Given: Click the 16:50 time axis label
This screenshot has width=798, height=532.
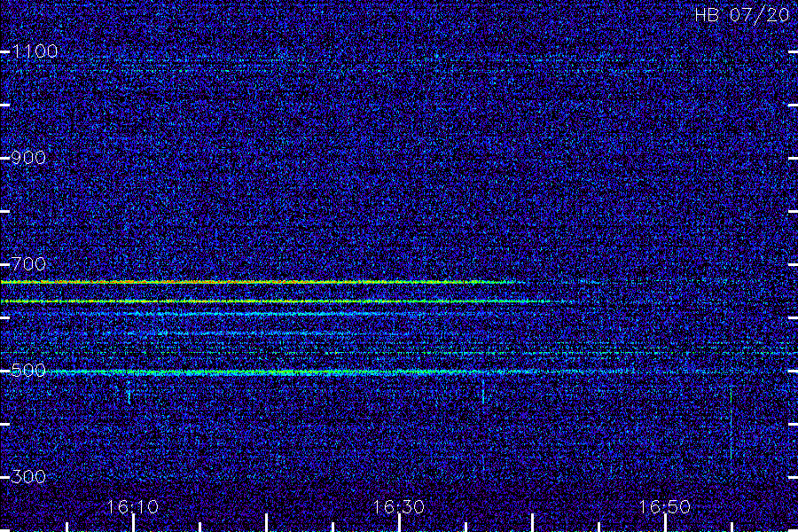Looking at the screenshot, I should click(x=665, y=507).
